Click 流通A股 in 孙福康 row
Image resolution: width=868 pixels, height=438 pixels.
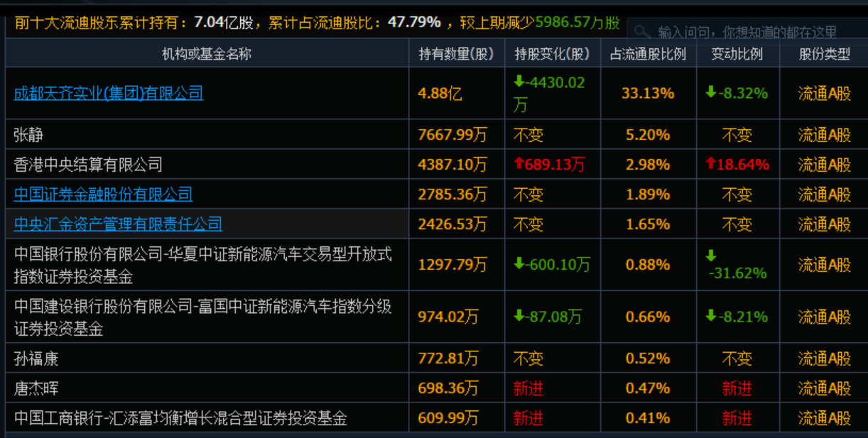pos(824,358)
